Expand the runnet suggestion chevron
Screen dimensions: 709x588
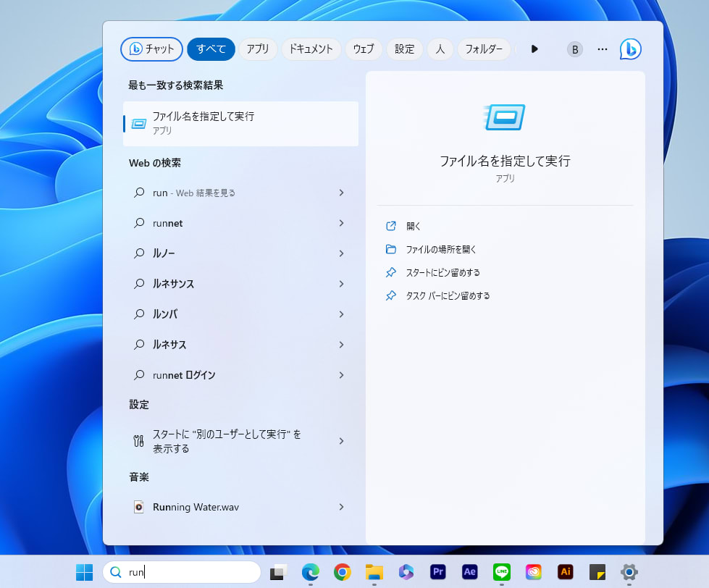[341, 223]
